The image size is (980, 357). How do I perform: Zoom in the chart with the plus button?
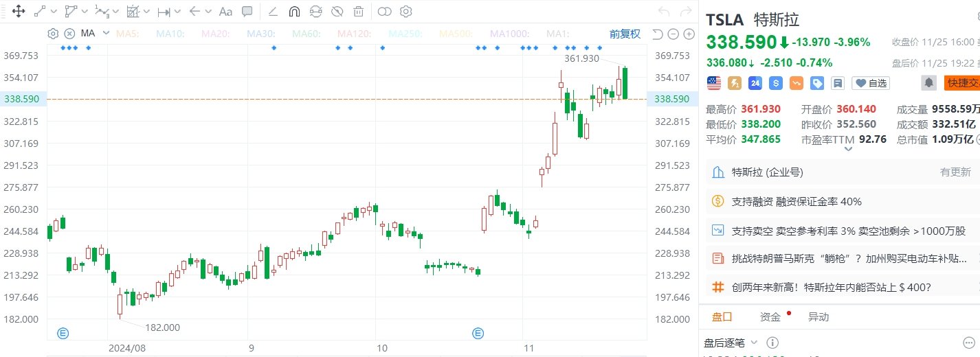coord(689,34)
